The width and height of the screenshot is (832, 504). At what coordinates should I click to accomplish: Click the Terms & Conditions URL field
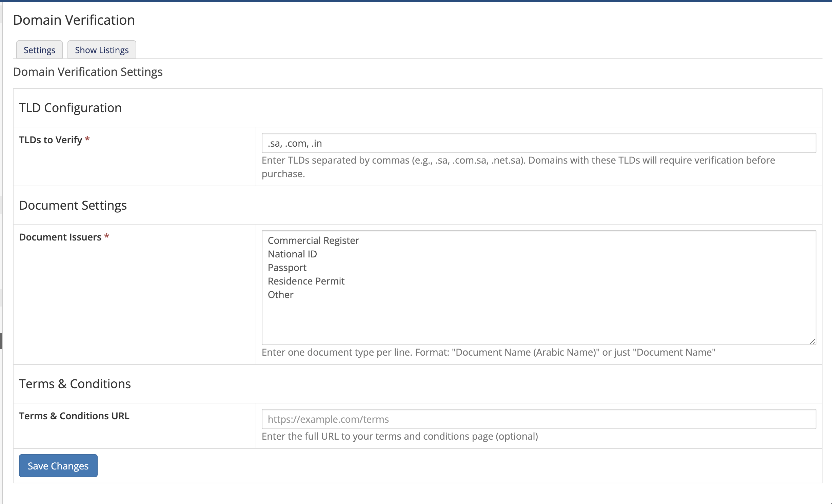538,419
